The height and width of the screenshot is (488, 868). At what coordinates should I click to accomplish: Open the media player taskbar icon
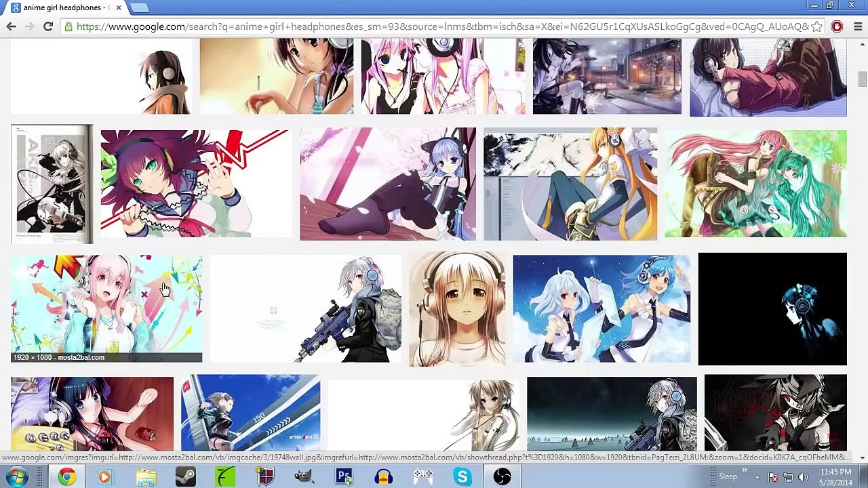[x=105, y=477]
